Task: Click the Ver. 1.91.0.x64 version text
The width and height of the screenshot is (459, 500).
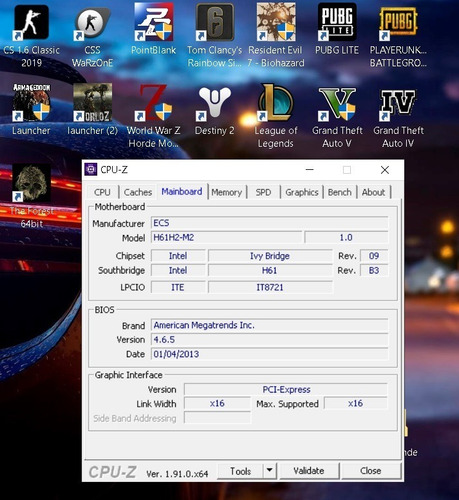Action: 177,474
